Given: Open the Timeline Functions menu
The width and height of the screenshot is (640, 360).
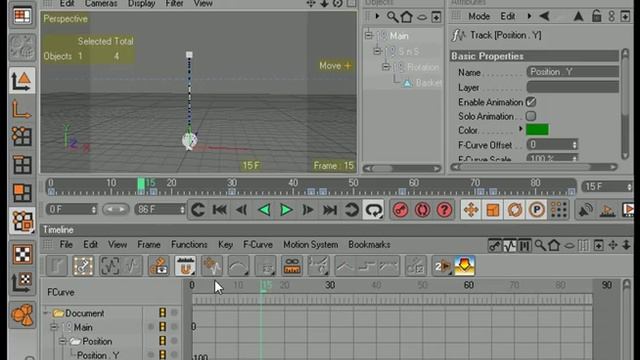Looking at the screenshot, I should coord(189,244).
